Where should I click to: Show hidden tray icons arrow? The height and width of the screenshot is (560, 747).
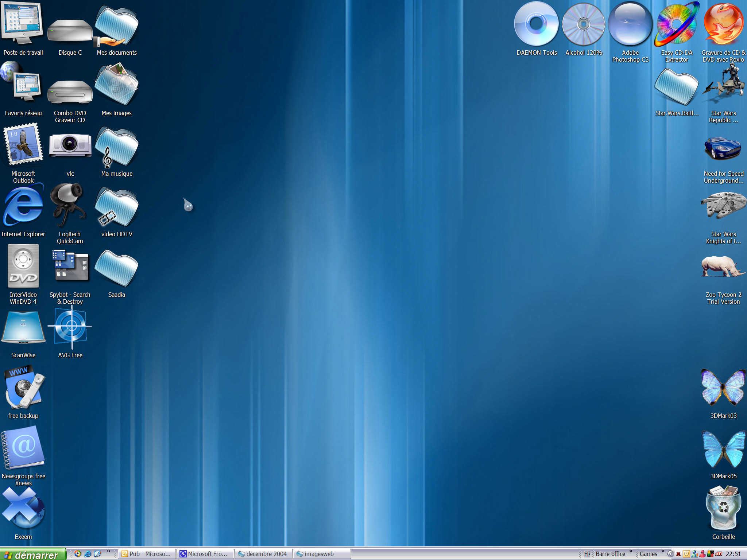coord(670,554)
